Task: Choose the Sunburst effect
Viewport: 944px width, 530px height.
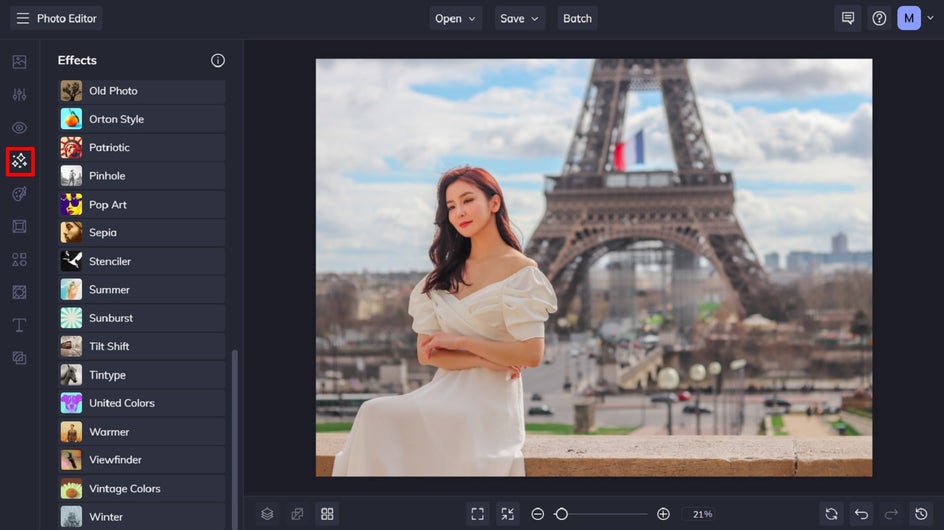Action: point(142,318)
